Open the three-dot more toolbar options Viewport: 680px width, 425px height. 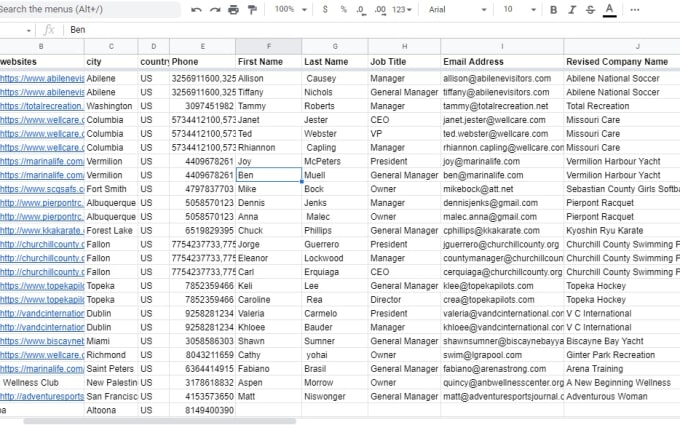[637, 9]
